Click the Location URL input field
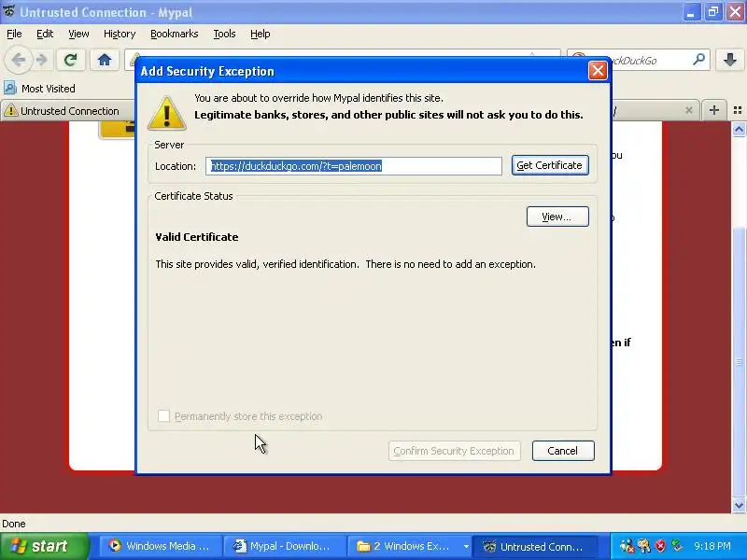 pos(354,166)
